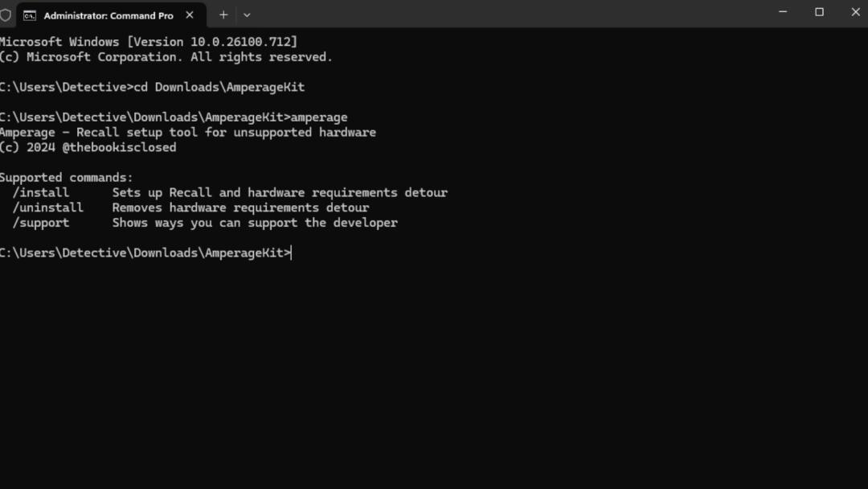The height and width of the screenshot is (489, 868).
Task: Click the typed "amperage" command
Action: point(319,117)
